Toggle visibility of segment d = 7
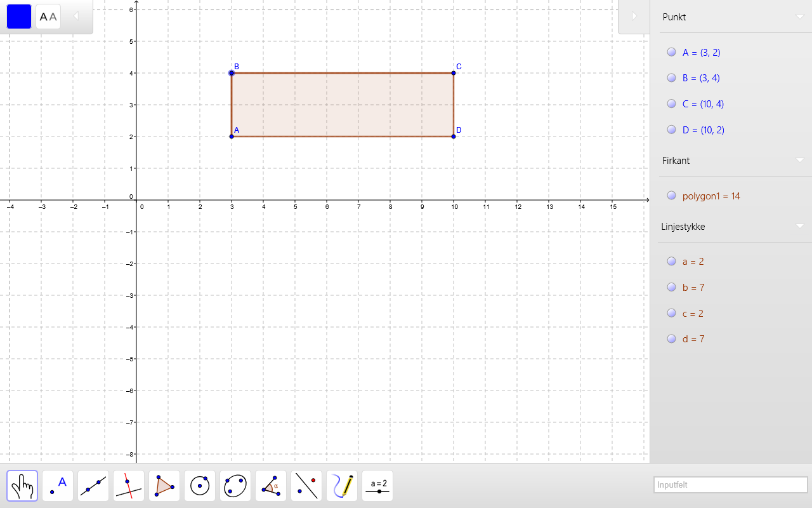This screenshot has width=812, height=508. pos(672,339)
